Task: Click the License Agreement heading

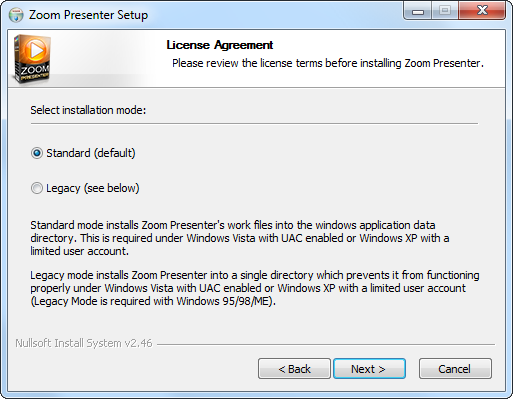Action: 220,45
